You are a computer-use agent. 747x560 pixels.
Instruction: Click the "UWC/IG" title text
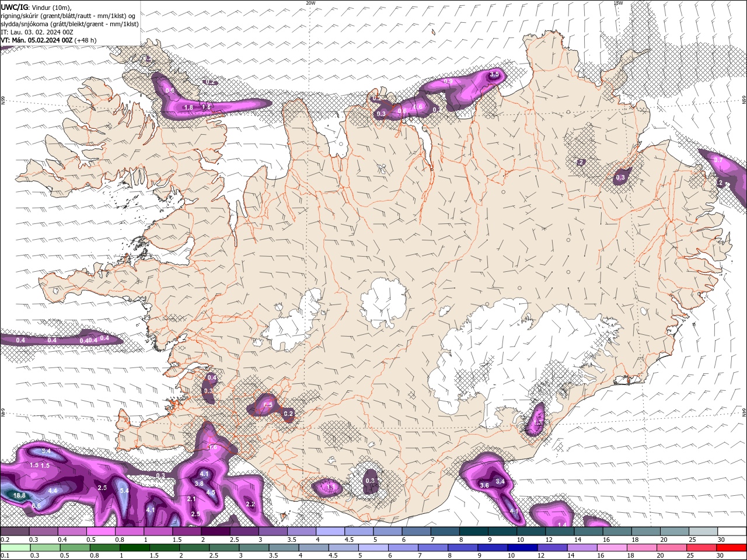click(14, 6)
